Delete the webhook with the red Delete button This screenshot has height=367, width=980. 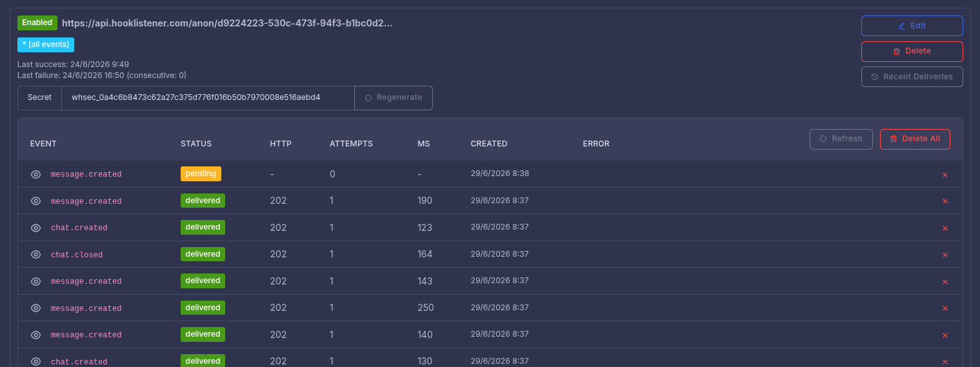pos(912,51)
